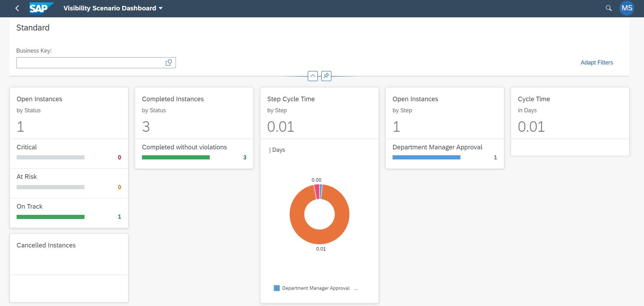Click Department Manager Approval legend blue swatch
Viewport: 644px width, 306px height.
(x=277, y=288)
